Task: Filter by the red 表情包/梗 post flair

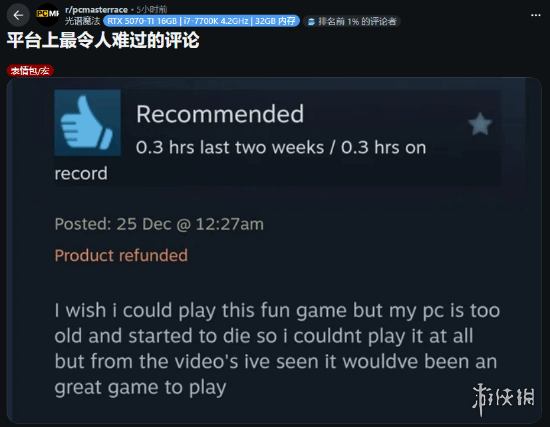Action: (x=30, y=71)
